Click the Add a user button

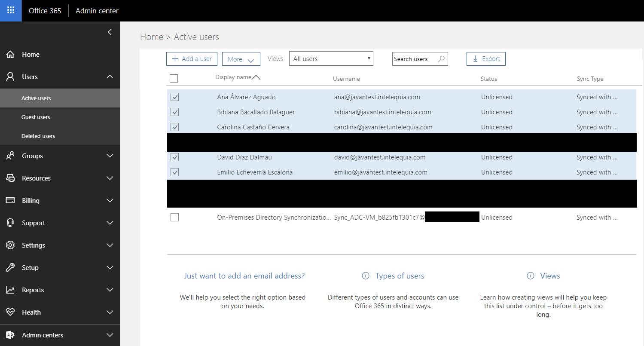point(192,58)
